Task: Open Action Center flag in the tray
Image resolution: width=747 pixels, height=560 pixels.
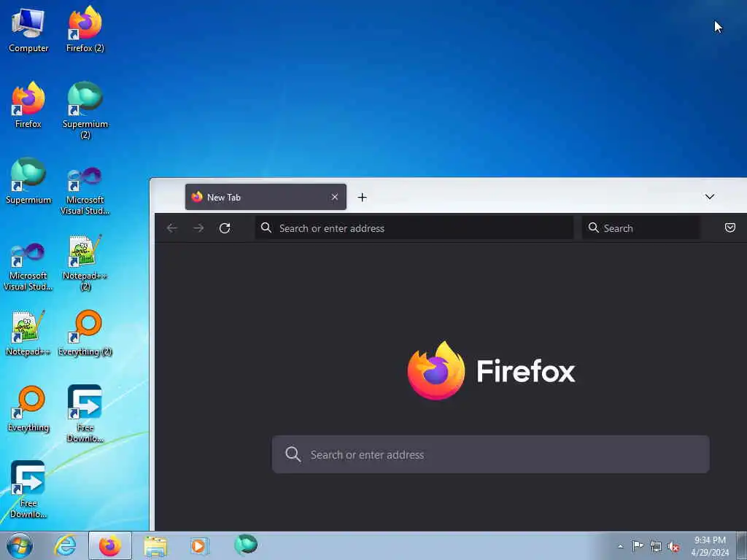Action: point(638,546)
